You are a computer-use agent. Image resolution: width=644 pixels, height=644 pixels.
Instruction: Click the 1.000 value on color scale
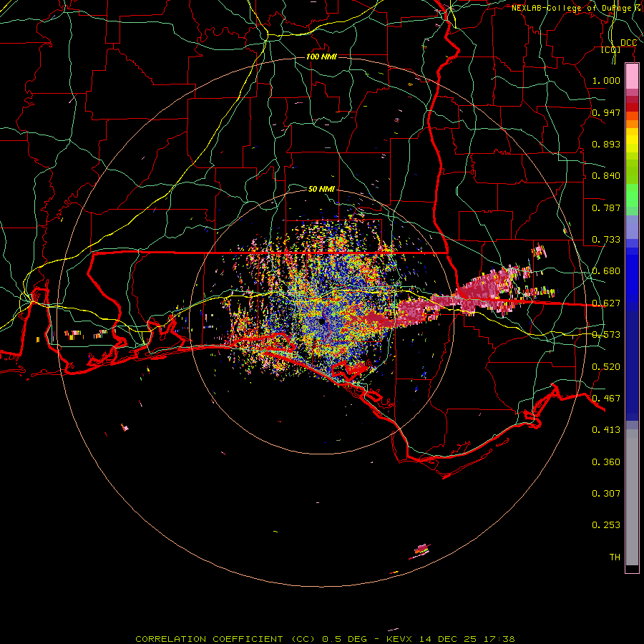point(606,80)
